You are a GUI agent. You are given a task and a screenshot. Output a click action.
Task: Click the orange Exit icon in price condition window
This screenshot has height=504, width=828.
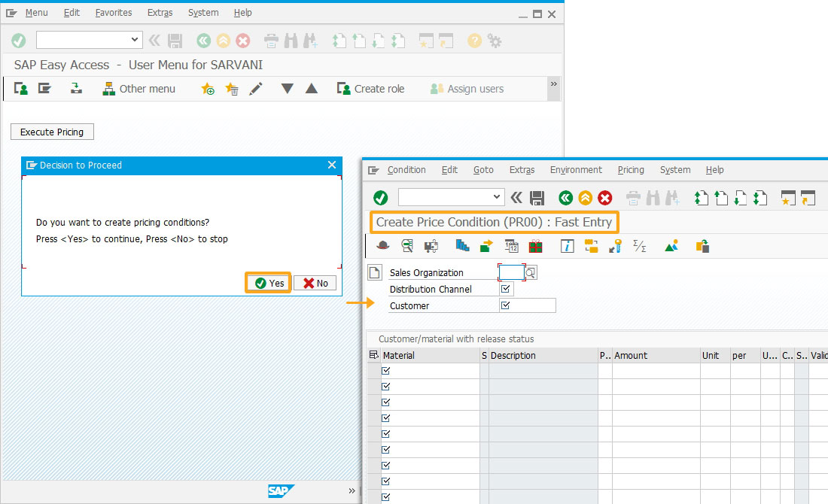pos(585,198)
